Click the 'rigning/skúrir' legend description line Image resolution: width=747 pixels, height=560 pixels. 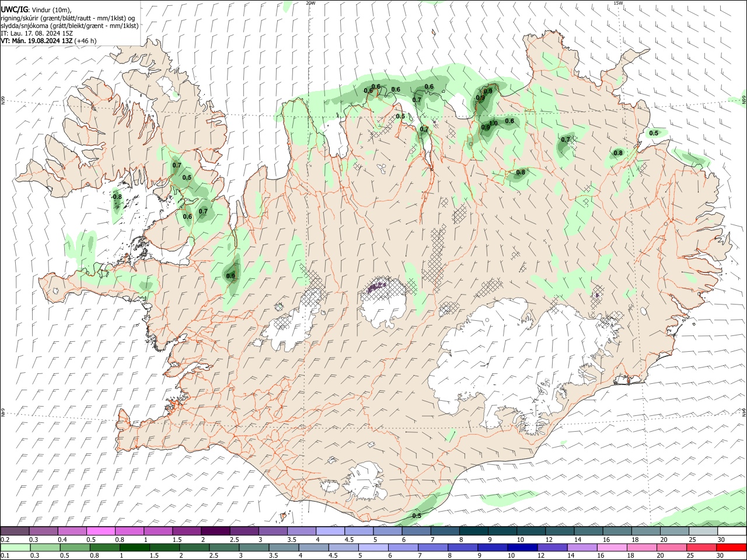(x=68, y=17)
